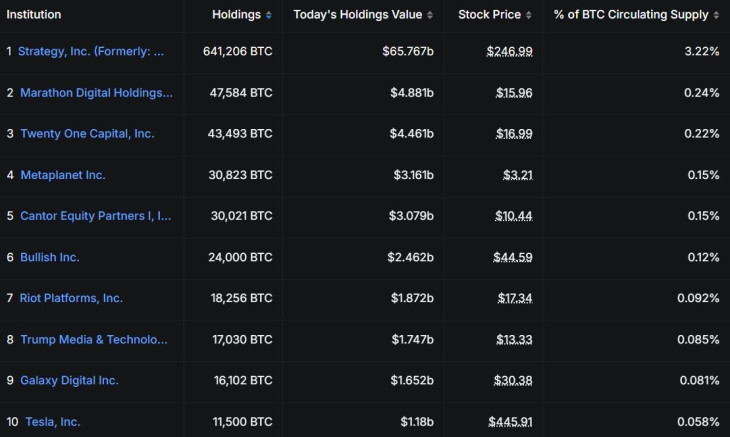Screen dimensions: 730x437
Task: Sort table by Holdings column
Action: [x=242, y=15]
